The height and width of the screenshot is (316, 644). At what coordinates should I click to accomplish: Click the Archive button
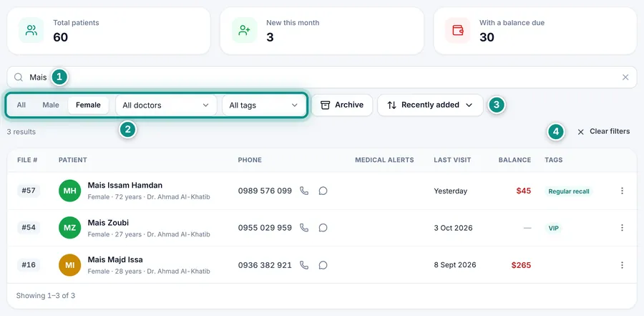(342, 105)
